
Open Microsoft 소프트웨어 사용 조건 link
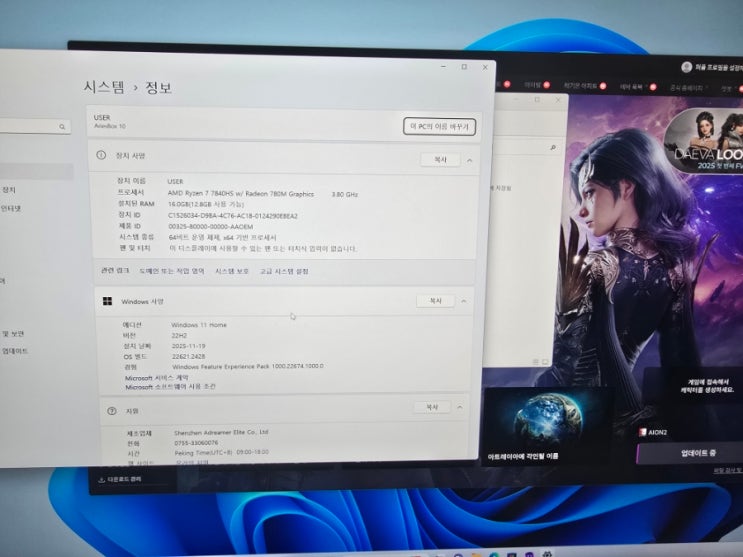click(170, 387)
